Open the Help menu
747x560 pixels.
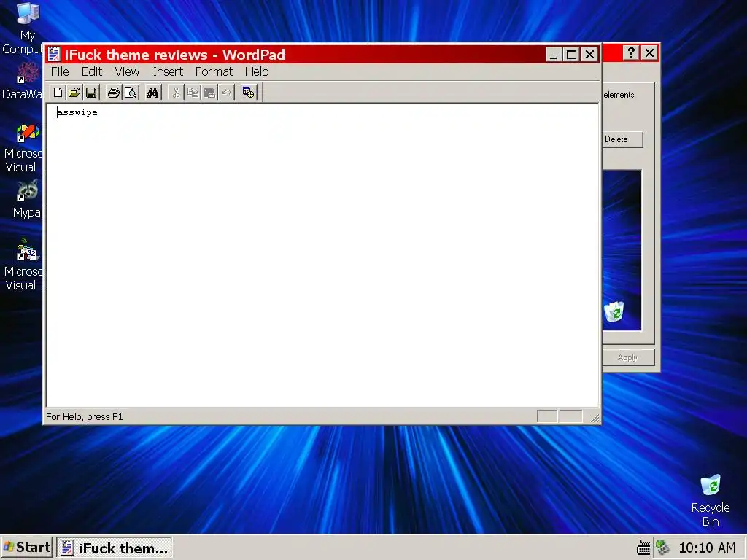coord(257,71)
